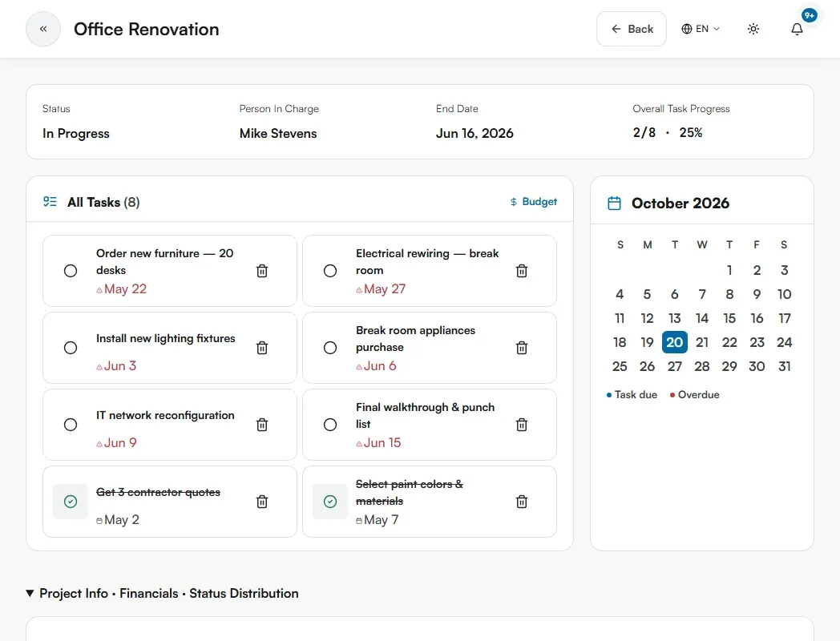Click the Jun 16, 2026 end date

[475, 133]
